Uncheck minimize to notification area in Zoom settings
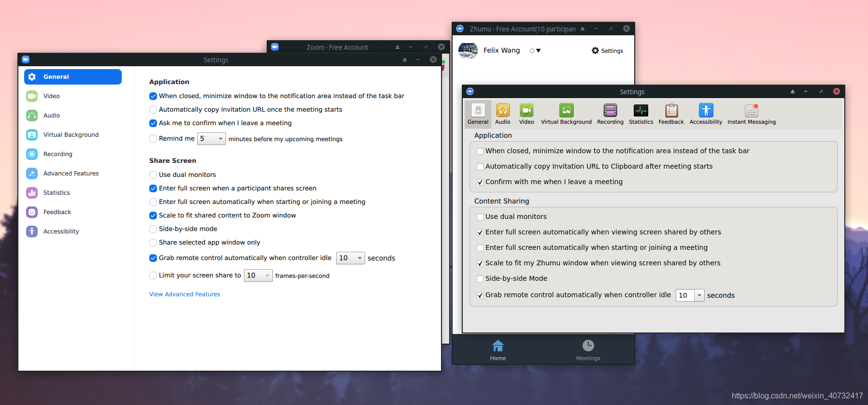The height and width of the screenshot is (405, 868). point(153,96)
